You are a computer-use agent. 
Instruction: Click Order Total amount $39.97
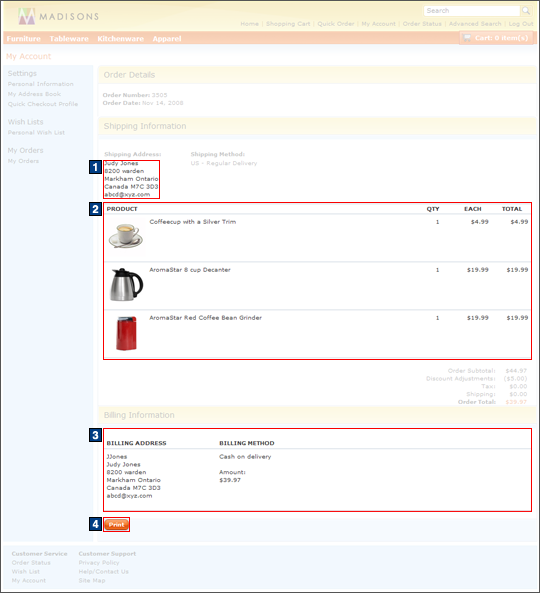pos(516,402)
